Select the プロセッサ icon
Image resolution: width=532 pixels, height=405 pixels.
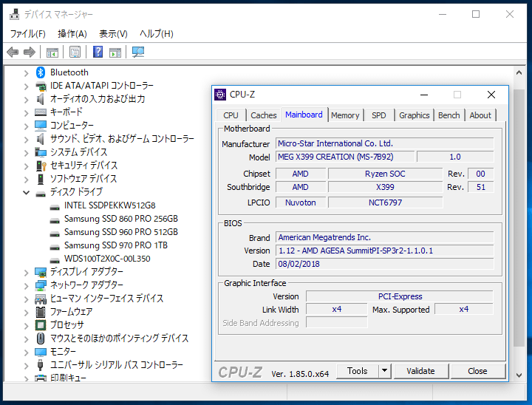(41, 325)
